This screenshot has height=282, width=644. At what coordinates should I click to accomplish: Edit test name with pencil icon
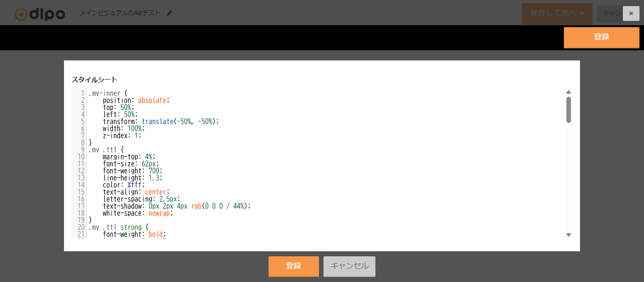pyautogui.click(x=169, y=13)
